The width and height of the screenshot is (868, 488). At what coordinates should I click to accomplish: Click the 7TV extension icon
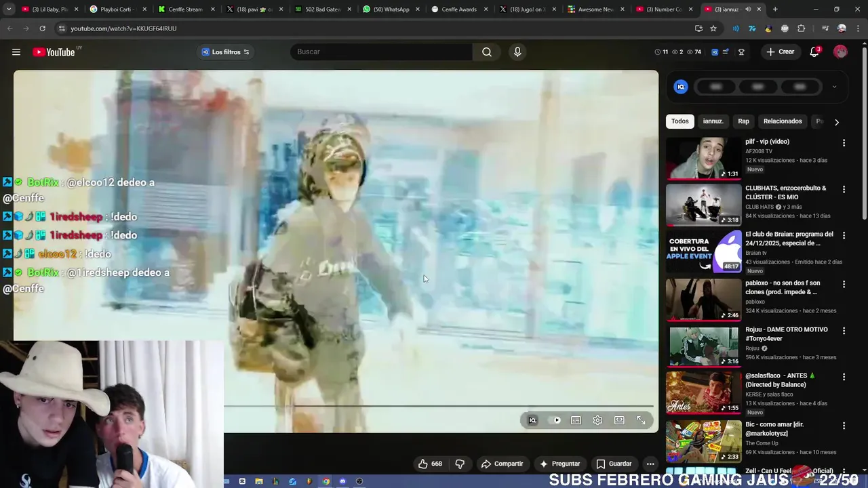(x=752, y=28)
